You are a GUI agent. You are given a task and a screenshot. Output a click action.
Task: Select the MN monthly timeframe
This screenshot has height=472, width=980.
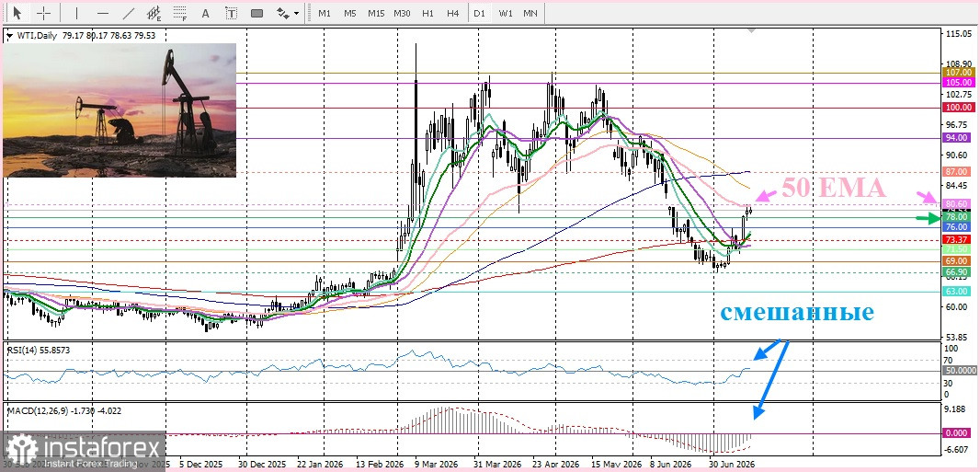(x=530, y=13)
